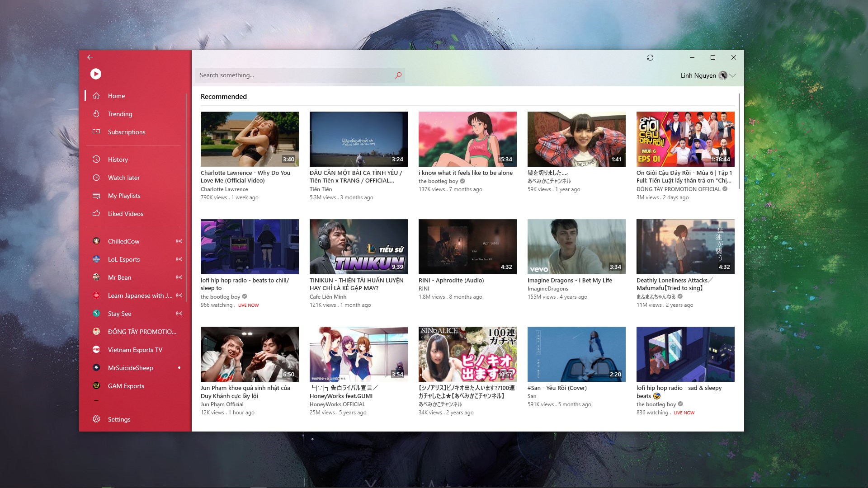Open Settings at sidebar bottom
Screen dimensions: 868x488
[x=119, y=419]
